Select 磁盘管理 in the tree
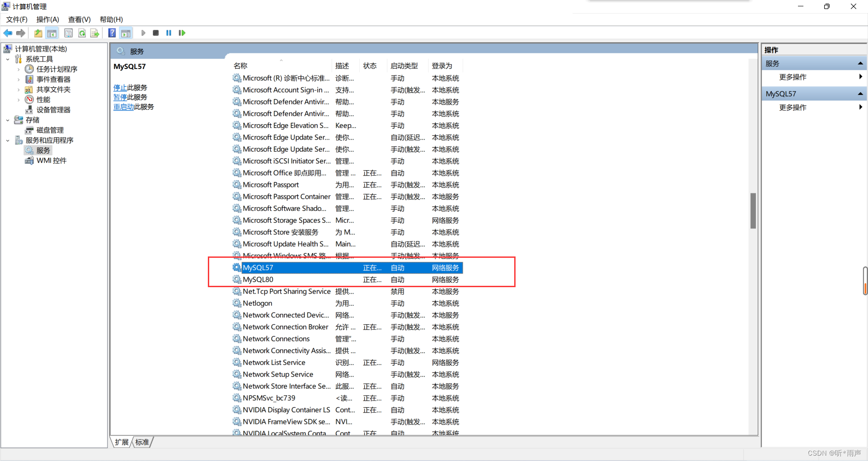This screenshot has height=461, width=868. click(x=50, y=130)
